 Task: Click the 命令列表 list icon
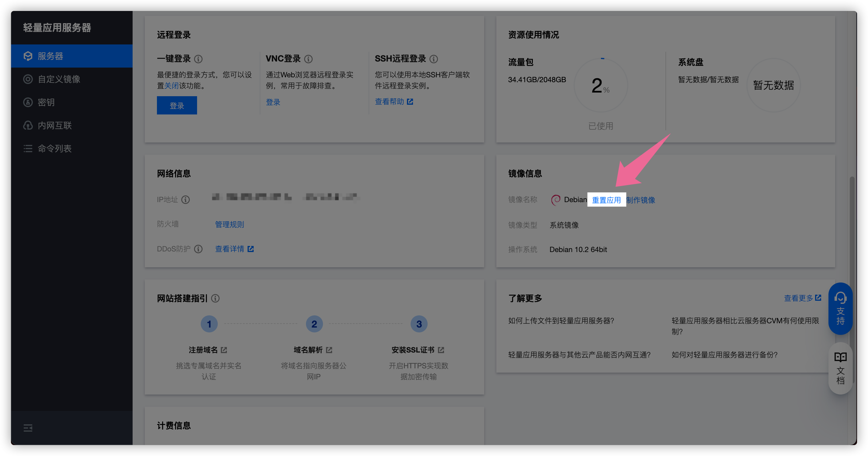tap(28, 149)
